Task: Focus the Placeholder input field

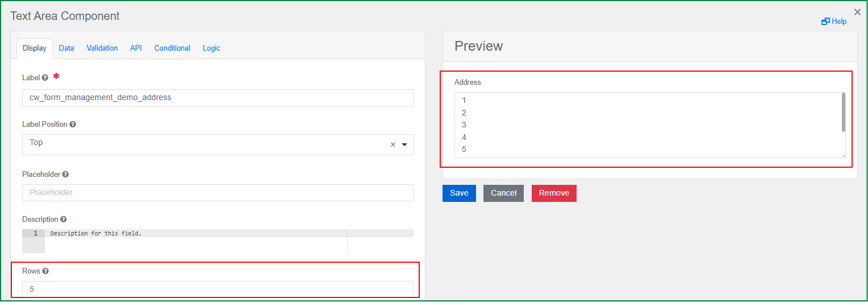Action: click(x=218, y=193)
